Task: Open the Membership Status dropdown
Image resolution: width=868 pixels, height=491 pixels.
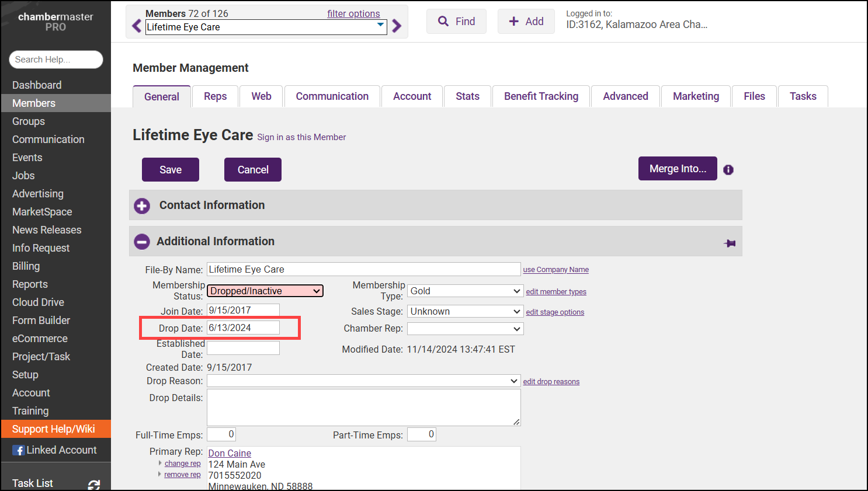Action: point(265,291)
